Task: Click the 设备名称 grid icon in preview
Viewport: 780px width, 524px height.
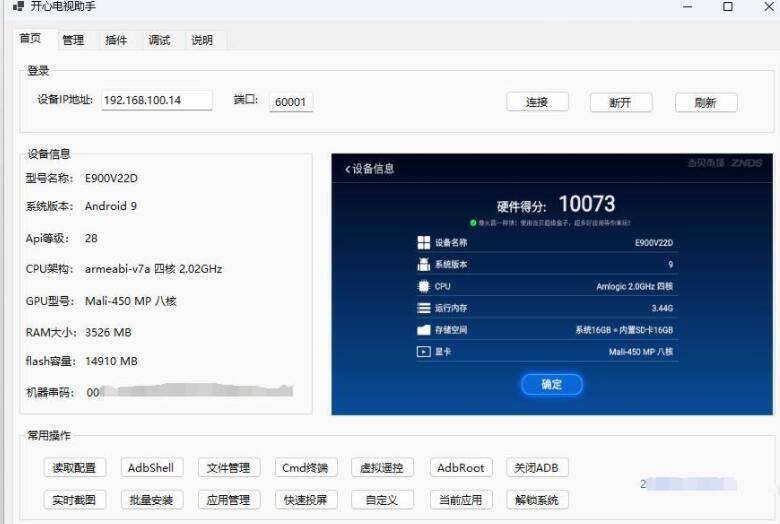Action: (x=424, y=242)
